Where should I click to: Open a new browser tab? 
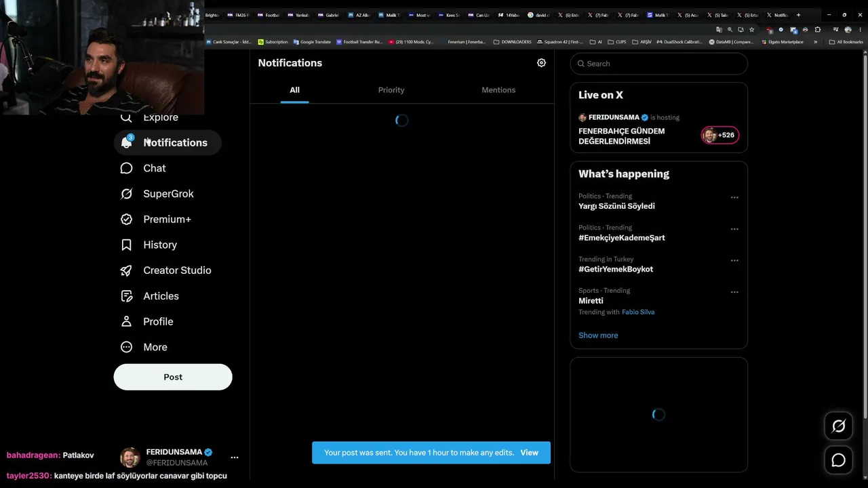pos(798,15)
